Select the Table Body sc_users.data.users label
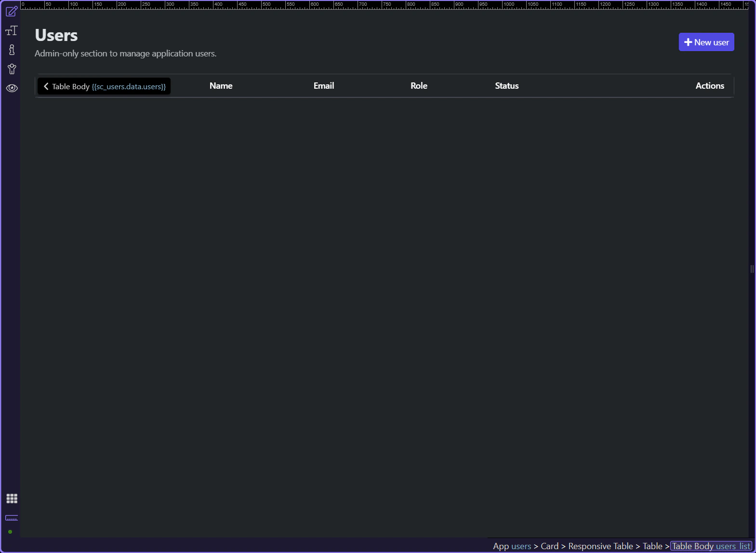The height and width of the screenshot is (553, 756). (x=109, y=87)
